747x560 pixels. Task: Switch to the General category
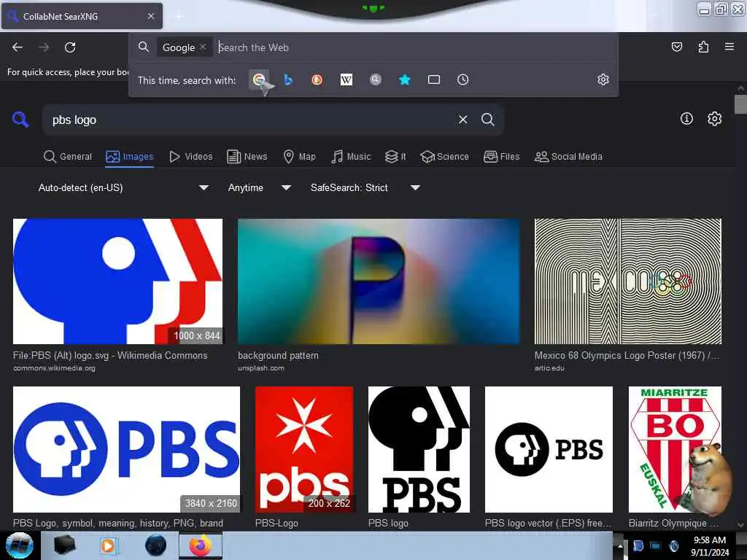(67, 156)
